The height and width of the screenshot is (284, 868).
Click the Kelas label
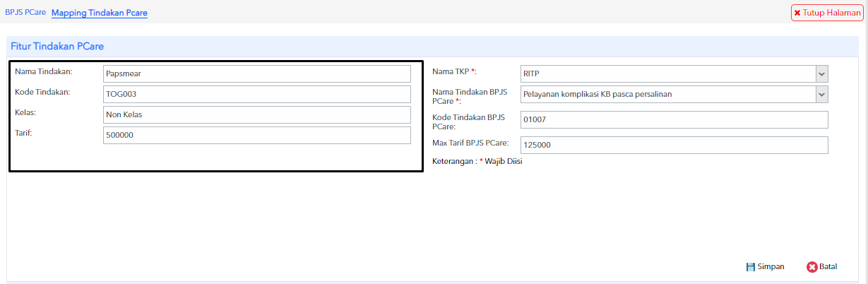click(25, 112)
